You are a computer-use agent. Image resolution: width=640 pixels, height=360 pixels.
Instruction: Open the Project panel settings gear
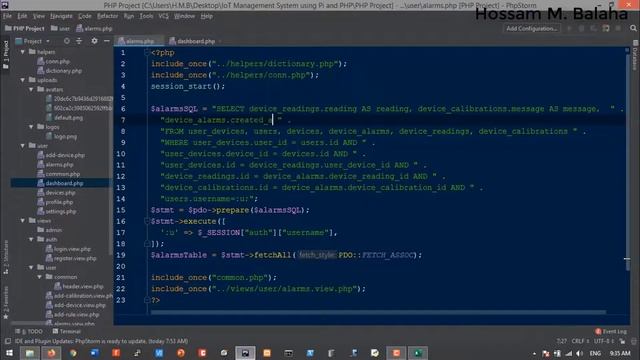tap(94, 41)
